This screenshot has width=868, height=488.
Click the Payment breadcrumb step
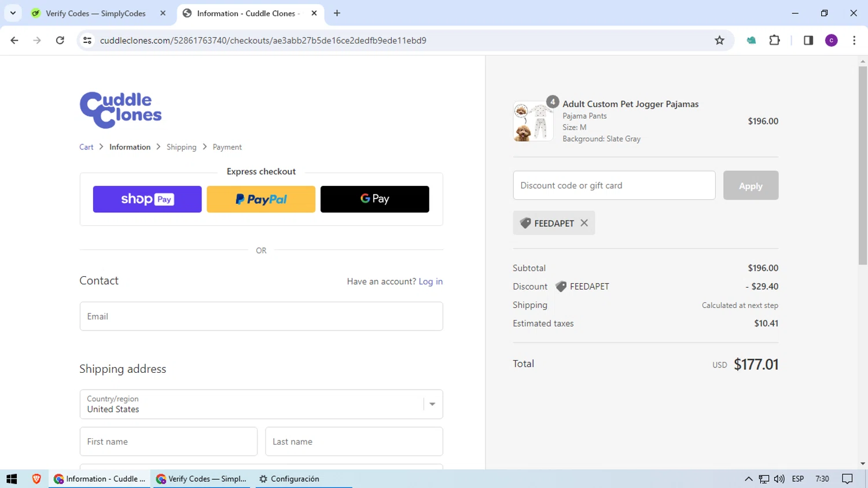tap(227, 147)
